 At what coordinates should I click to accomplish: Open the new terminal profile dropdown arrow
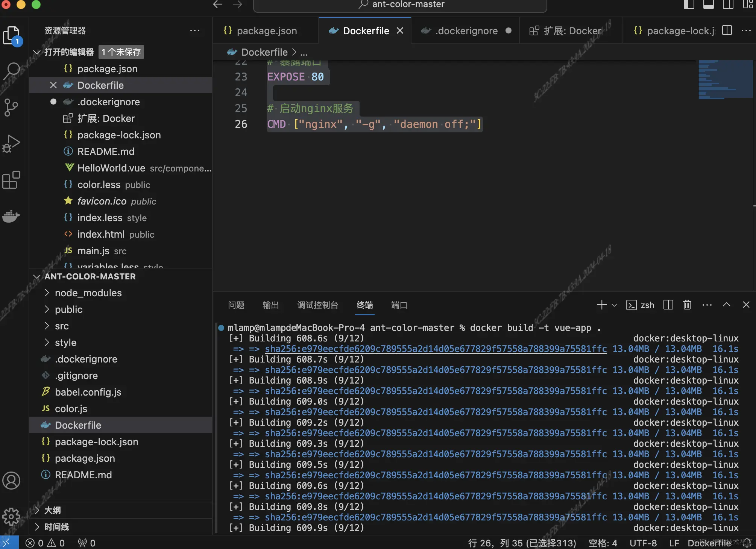615,305
